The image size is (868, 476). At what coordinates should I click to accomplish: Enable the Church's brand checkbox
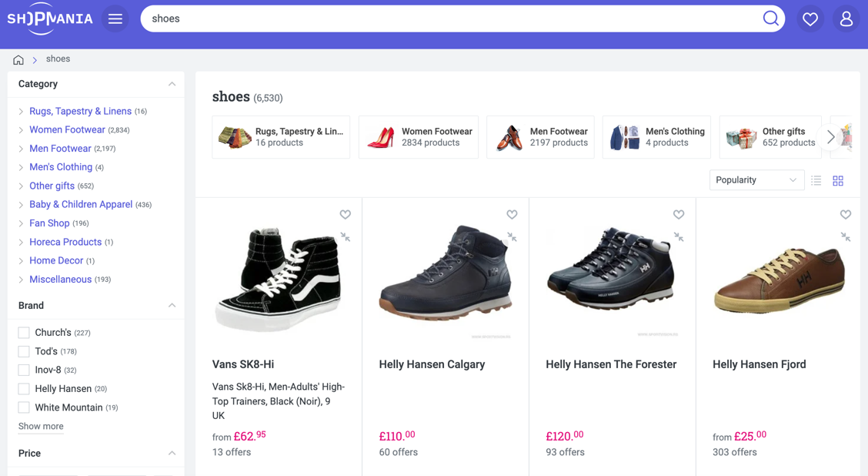[23, 332]
